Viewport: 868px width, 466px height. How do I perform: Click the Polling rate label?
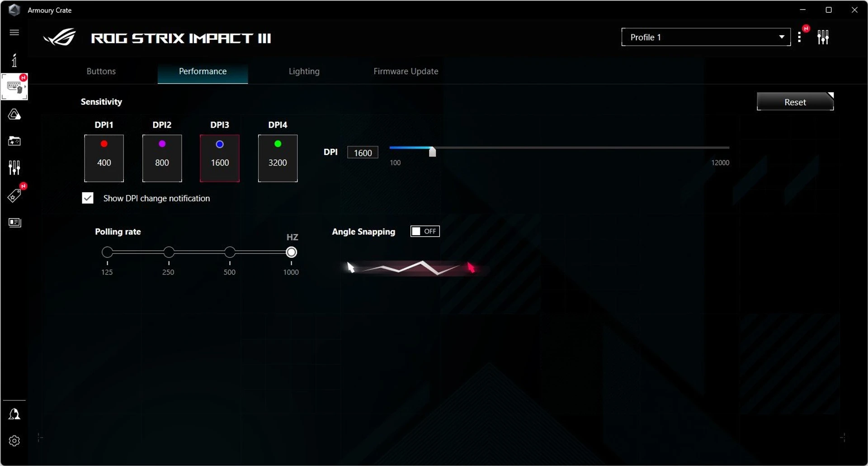[x=118, y=232]
